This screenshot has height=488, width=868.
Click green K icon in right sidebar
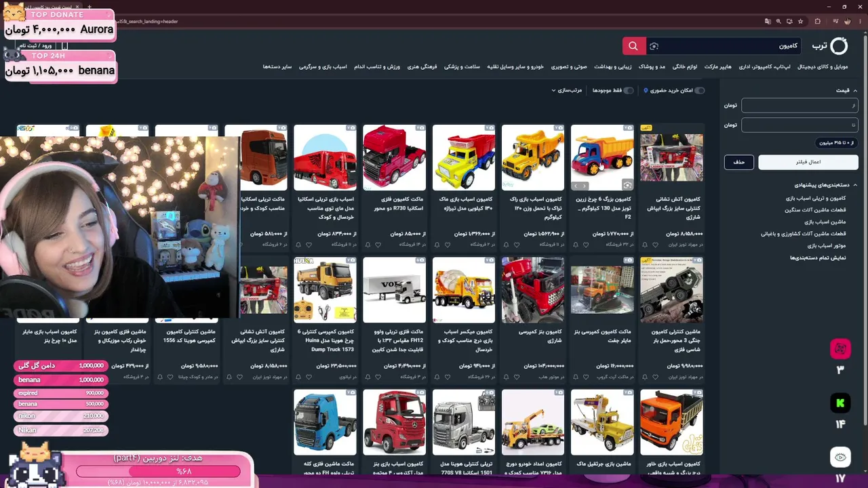pyautogui.click(x=840, y=403)
